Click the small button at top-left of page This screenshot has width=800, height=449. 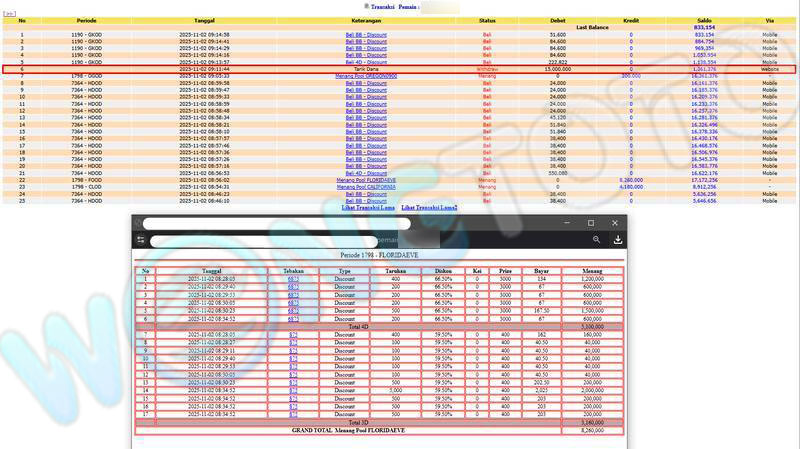(10, 14)
